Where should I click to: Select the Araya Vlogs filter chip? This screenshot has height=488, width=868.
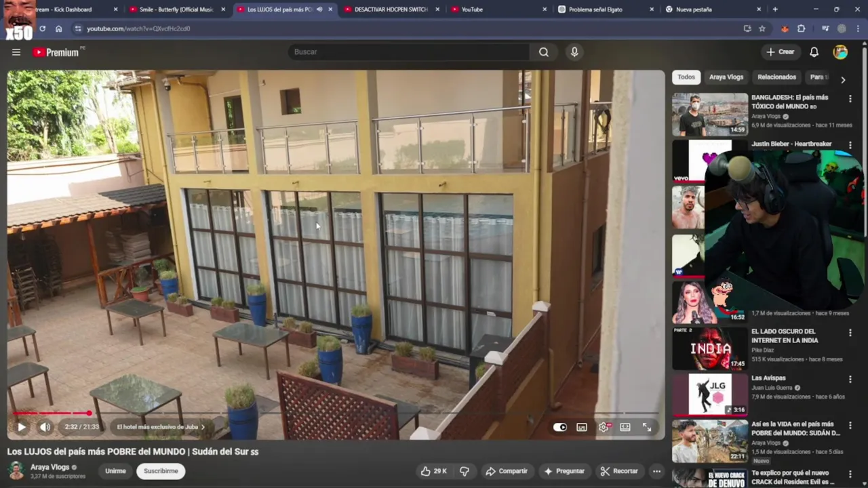[726, 77]
